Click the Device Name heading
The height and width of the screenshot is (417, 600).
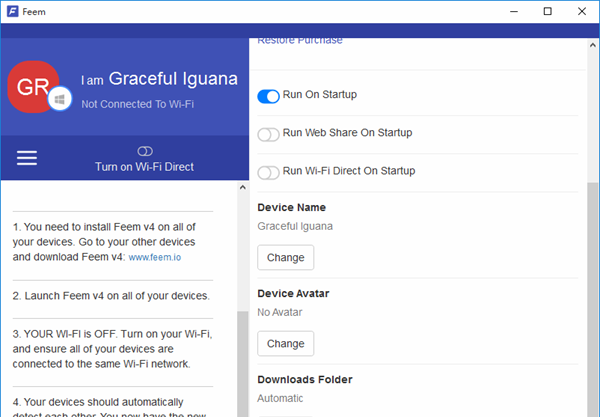pyautogui.click(x=292, y=207)
